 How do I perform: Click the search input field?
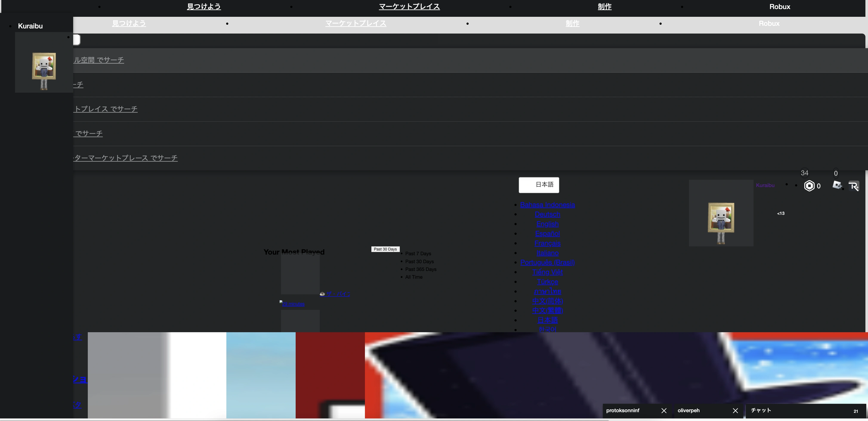77,40
